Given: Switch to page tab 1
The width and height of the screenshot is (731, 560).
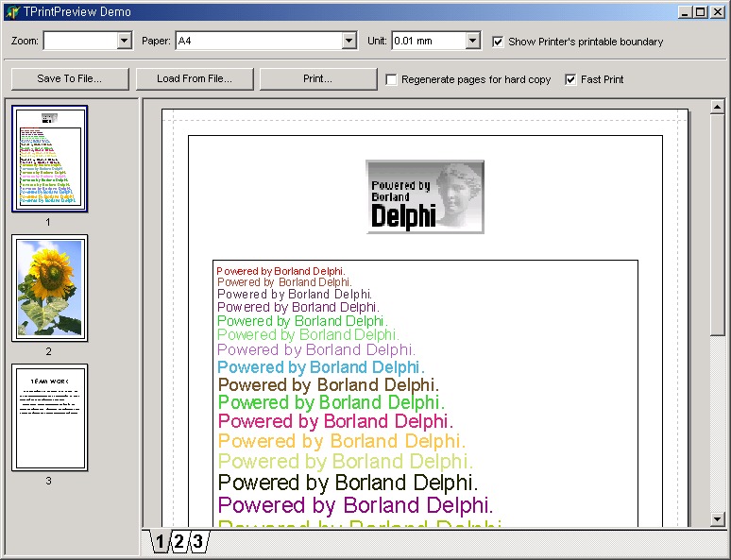Looking at the screenshot, I should (160, 541).
